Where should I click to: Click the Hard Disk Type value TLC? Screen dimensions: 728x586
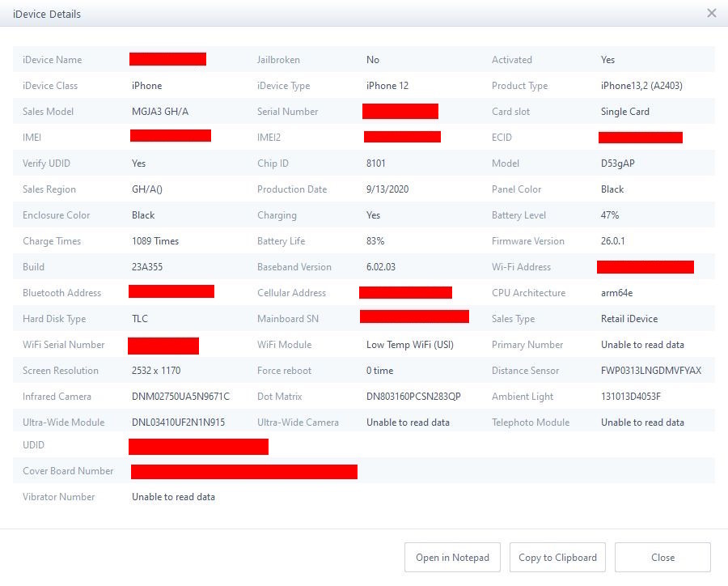tap(140, 319)
